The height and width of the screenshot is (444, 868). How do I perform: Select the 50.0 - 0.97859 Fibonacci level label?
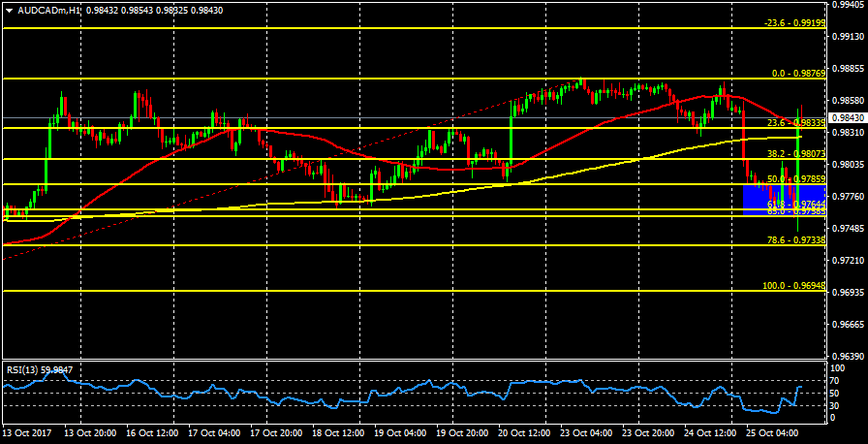pos(795,179)
